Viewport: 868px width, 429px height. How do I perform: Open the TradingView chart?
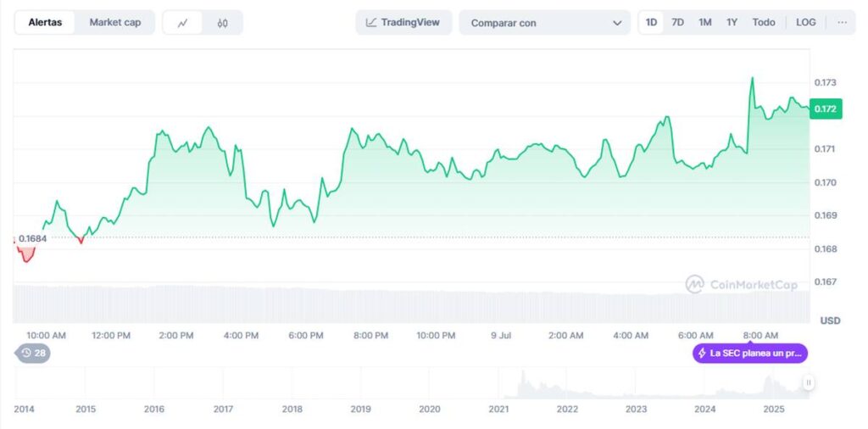click(x=403, y=23)
